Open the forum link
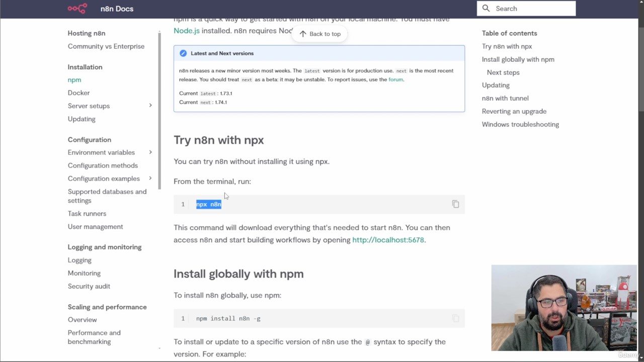Image resolution: width=644 pixels, height=362 pixels. point(395,79)
